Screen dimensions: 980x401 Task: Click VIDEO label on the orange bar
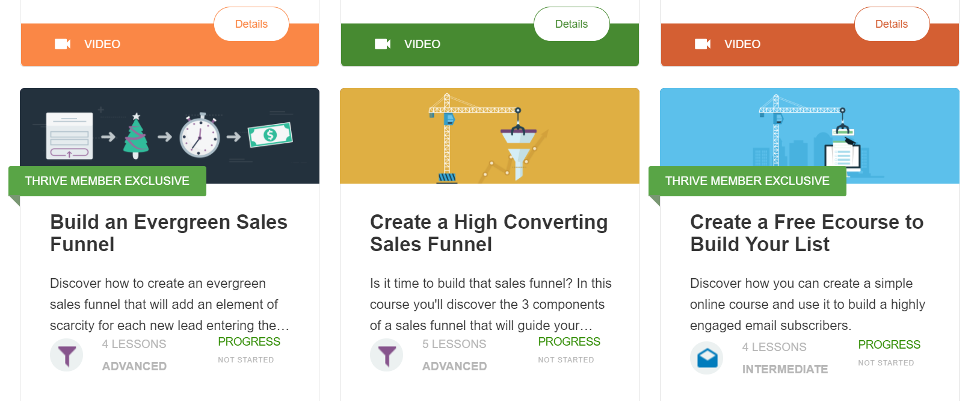102,44
